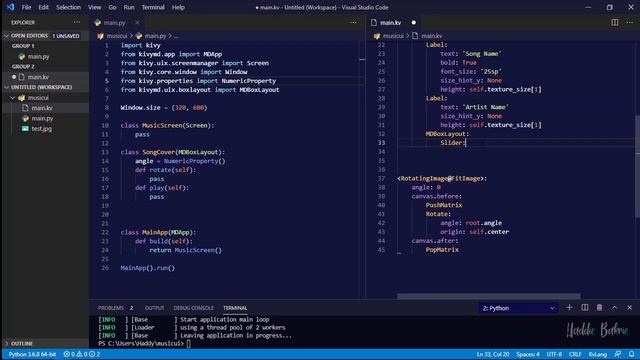Image resolution: width=640 pixels, height=360 pixels.
Task: Change line ending via CRLF status item
Action: 575,354
